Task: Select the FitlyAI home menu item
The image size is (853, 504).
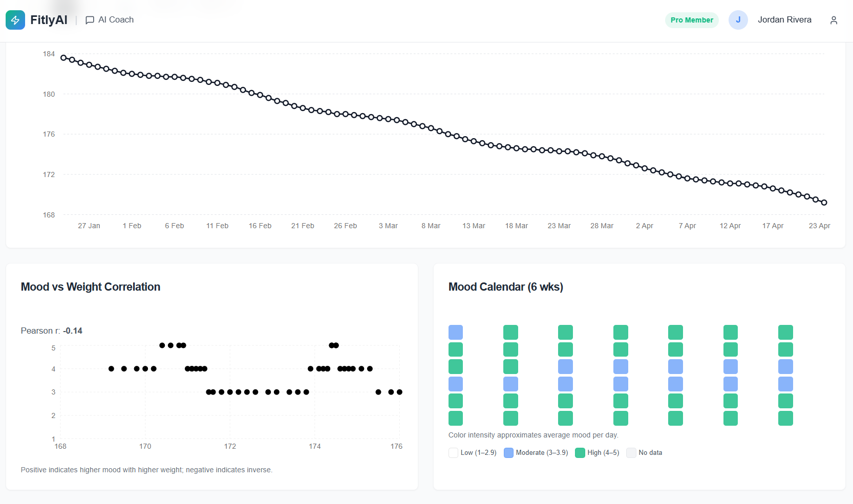Action: pyautogui.click(x=49, y=19)
